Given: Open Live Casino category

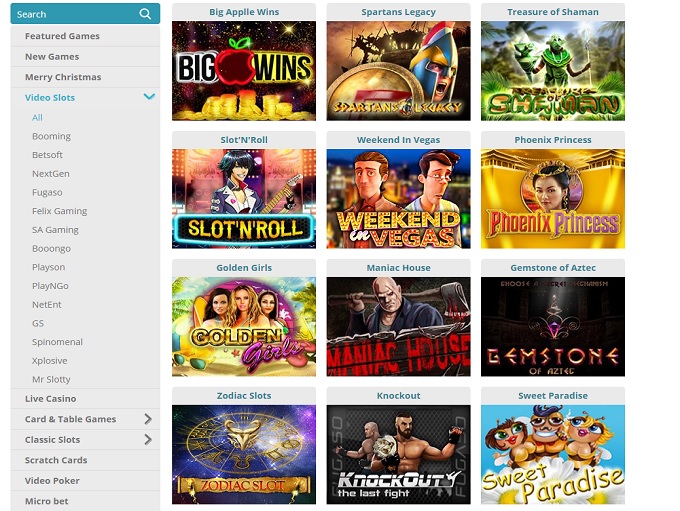Looking at the screenshot, I should click(50, 398).
